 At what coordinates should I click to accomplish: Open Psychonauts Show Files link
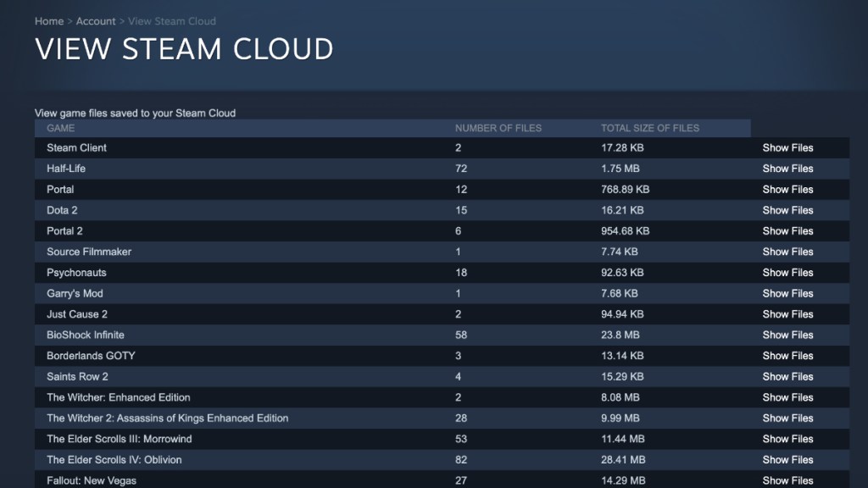tap(787, 273)
